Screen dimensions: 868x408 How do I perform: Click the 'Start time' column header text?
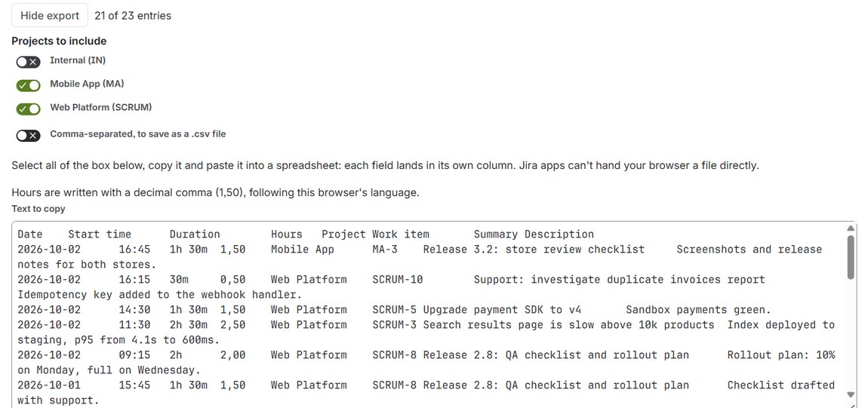100,235
